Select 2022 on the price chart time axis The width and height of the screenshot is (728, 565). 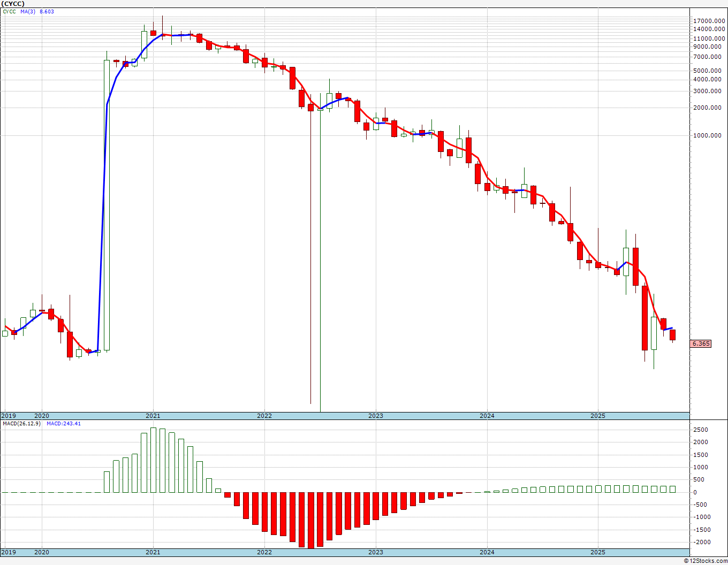(264, 416)
